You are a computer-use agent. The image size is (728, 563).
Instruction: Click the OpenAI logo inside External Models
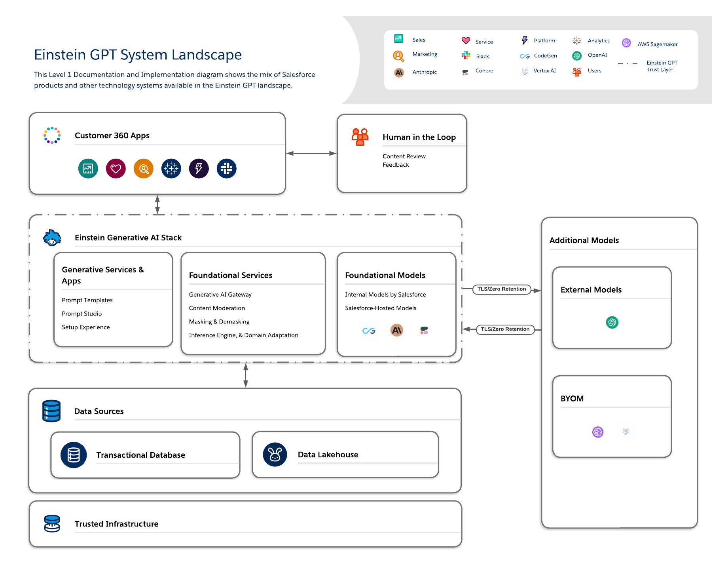point(612,322)
